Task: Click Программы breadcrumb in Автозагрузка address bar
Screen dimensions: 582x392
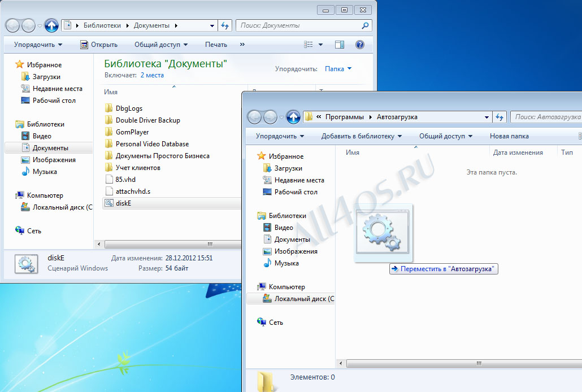Action: point(345,117)
